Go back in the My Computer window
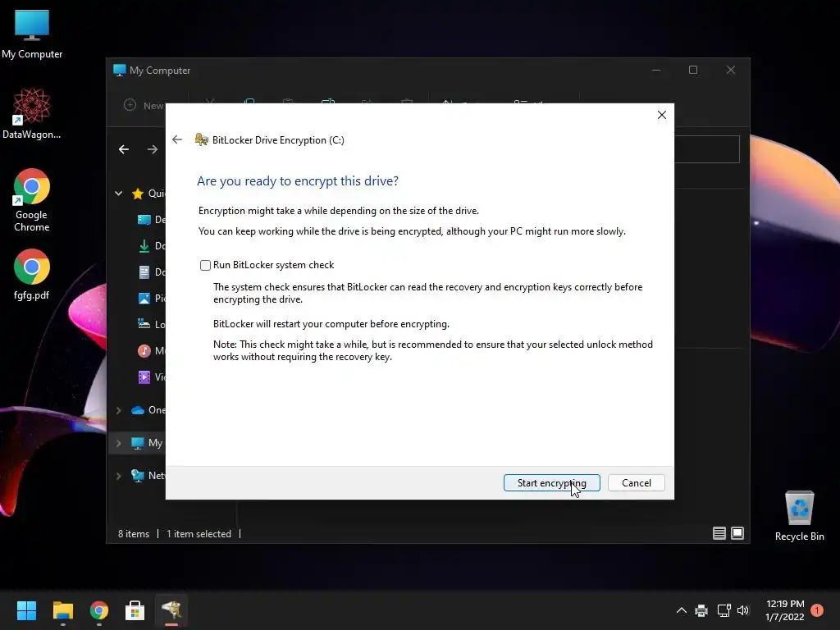This screenshot has height=630, width=840. [124, 149]
